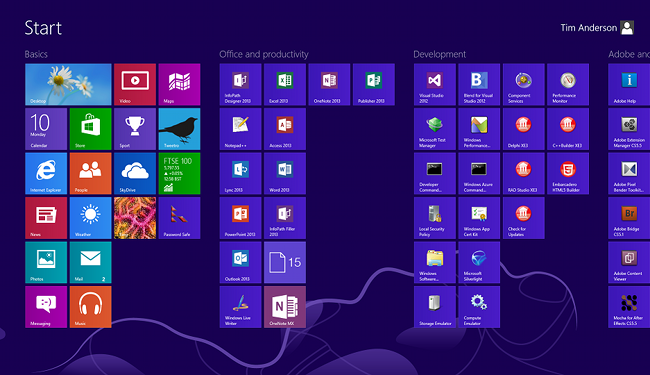The image size is (650, 375).
Task: Open Adobe Help tile
Action: [629, 85]
